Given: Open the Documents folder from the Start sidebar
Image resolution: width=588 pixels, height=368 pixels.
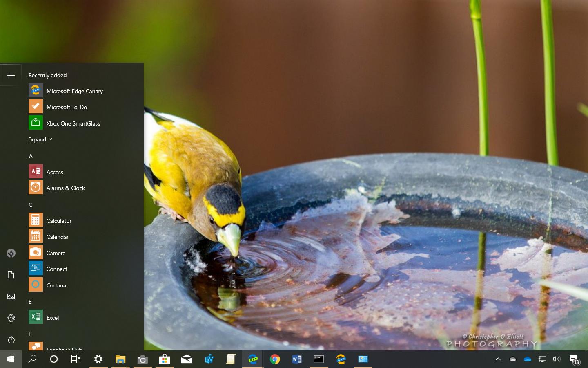Looking at the screenshot, I should (11, 275).
